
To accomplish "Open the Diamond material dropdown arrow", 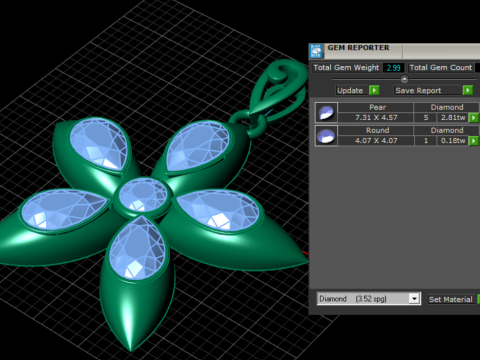I will pyautogui.click(x=414, y=299).
